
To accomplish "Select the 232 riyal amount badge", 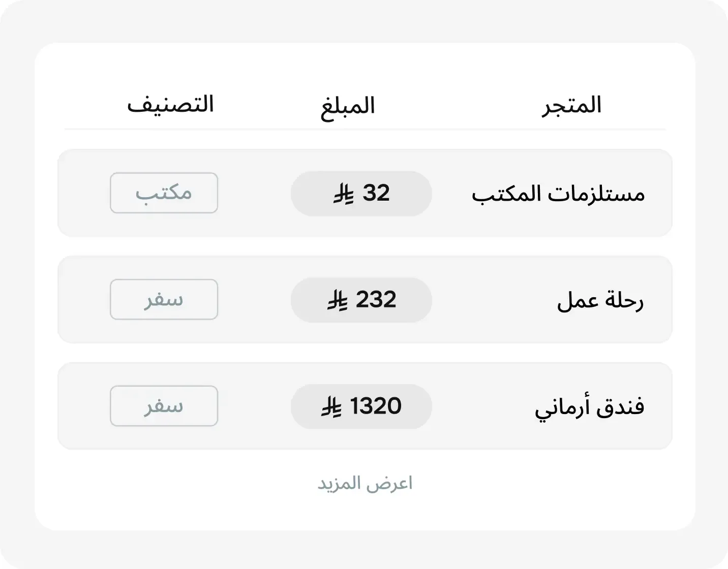I will click(x=361, y=300).
